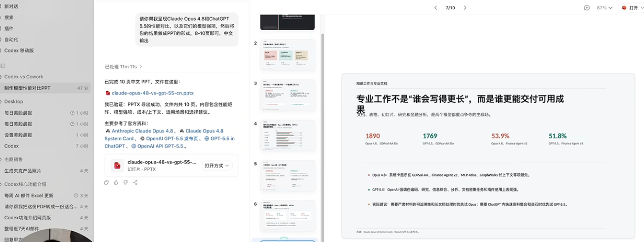Viewport: 644px width, 242px height.
Task: Click the thumbs up icon under the response
Action: [116, 183]
